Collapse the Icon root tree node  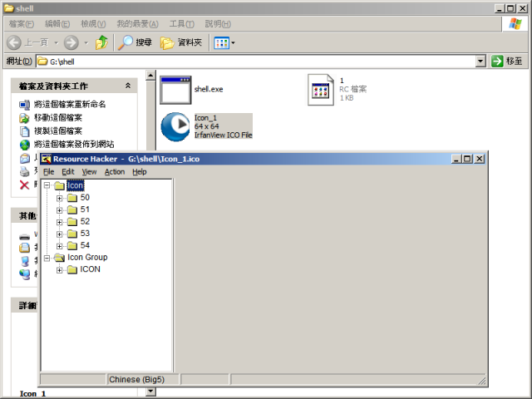tap(47, 185)
